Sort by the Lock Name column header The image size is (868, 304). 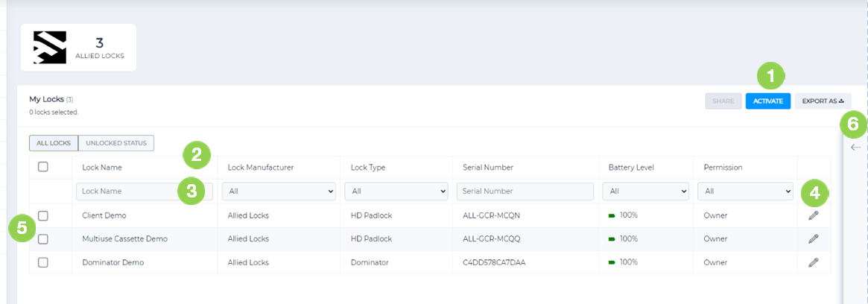coord(102,167)
